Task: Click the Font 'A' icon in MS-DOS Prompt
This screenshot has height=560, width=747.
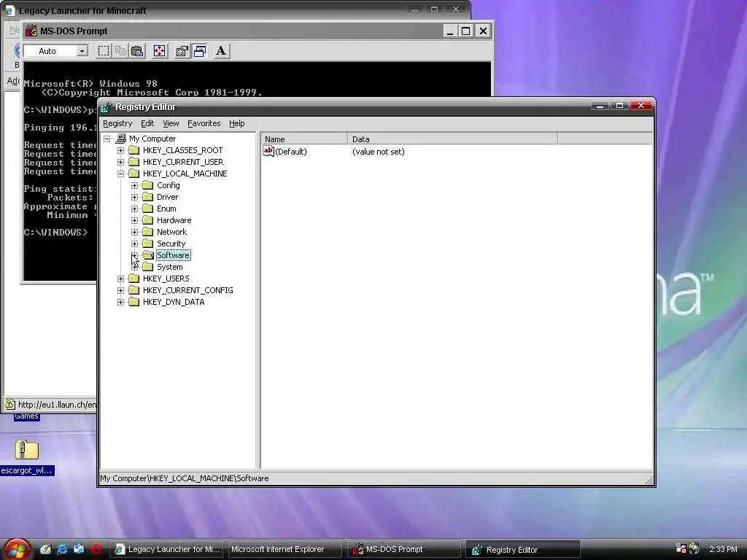Action: (x=221, y=51)
